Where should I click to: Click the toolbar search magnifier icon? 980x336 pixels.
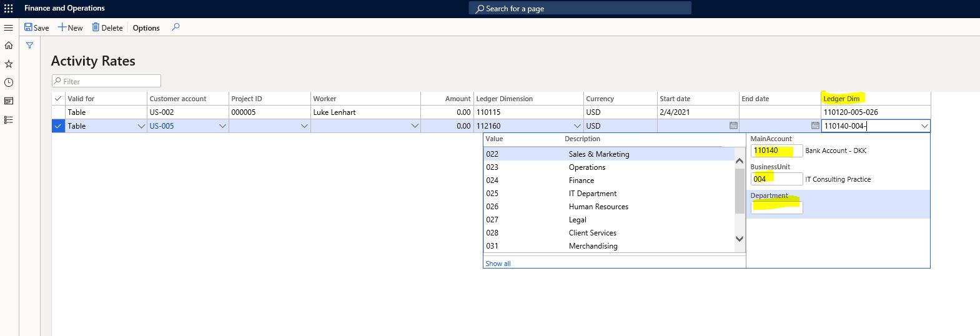tap(176, 27)
